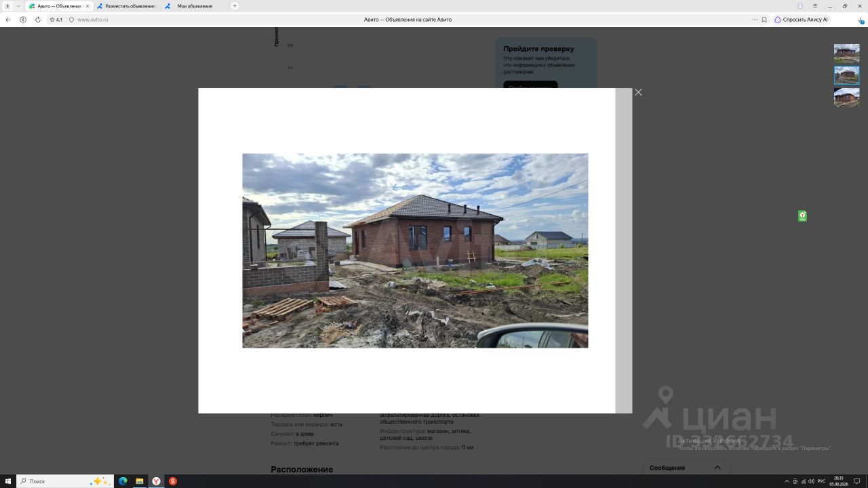Bookmark this page with the bookmark icon

pos(764,20)
